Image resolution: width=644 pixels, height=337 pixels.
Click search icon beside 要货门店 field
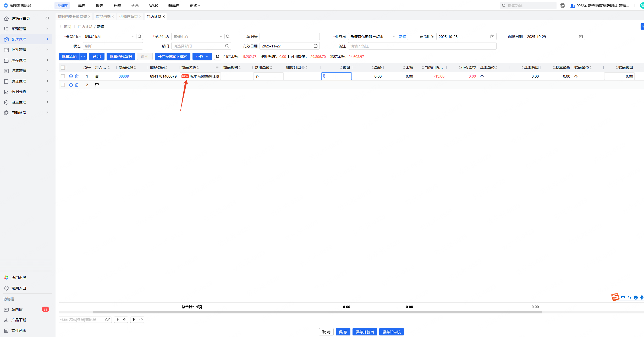(x=140, y=36)
